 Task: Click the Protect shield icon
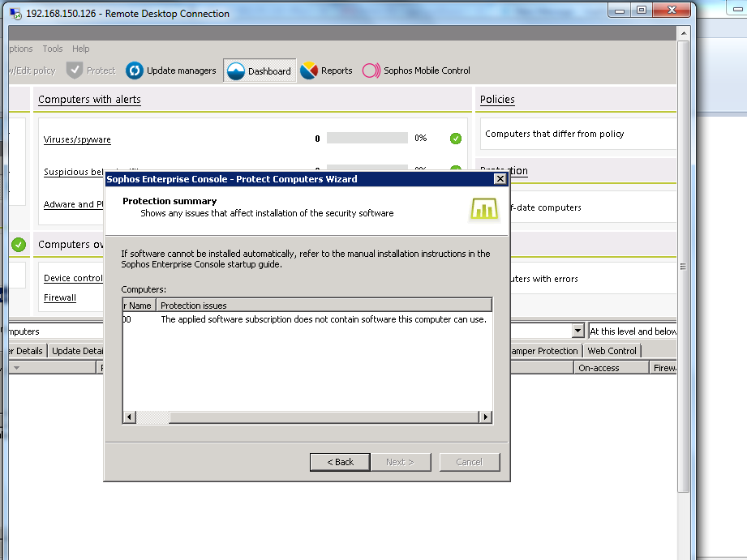75,71
